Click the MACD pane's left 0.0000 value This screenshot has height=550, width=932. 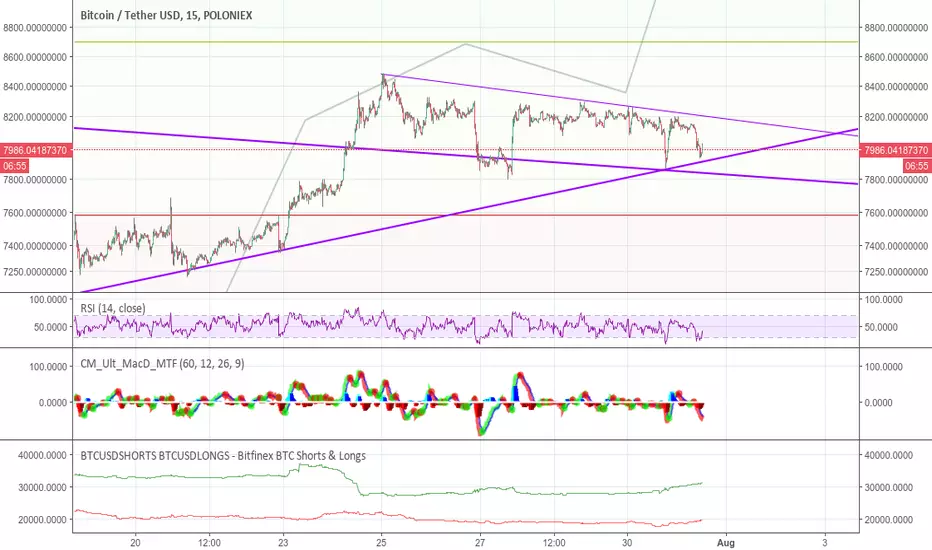(52, 403)
